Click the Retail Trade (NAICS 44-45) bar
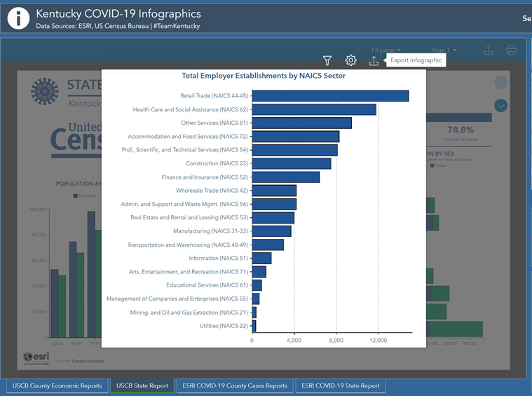 [330, 96]
